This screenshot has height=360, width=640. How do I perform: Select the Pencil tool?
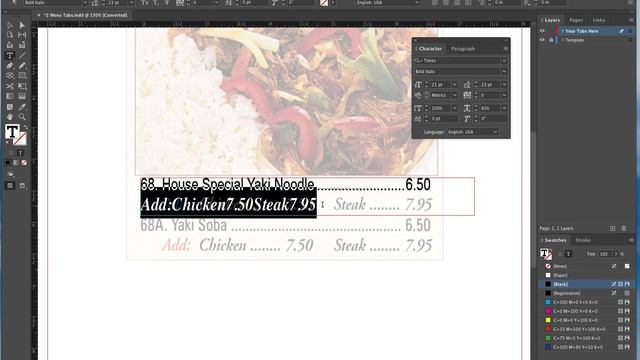[22, 66]
